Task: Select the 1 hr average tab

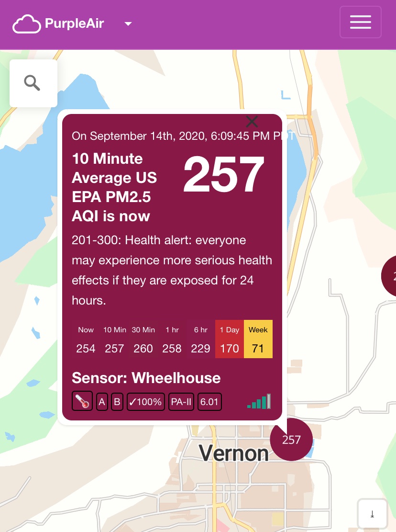Action: [x=172, y=339]
